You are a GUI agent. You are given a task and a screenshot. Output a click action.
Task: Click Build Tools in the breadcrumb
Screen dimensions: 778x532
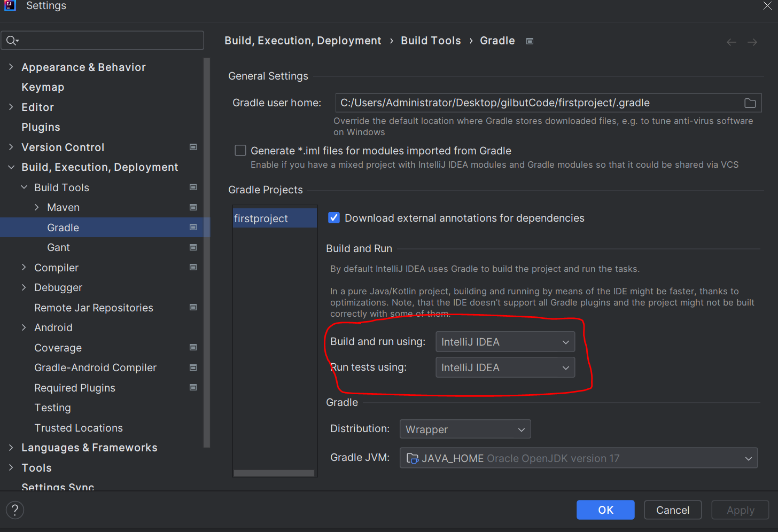click(431, 41)
